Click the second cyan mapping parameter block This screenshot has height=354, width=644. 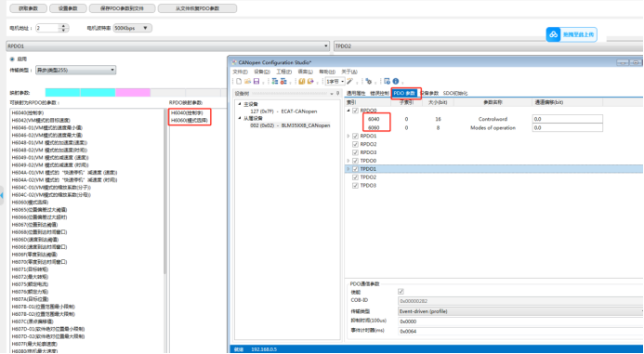(x=99, y=93)
